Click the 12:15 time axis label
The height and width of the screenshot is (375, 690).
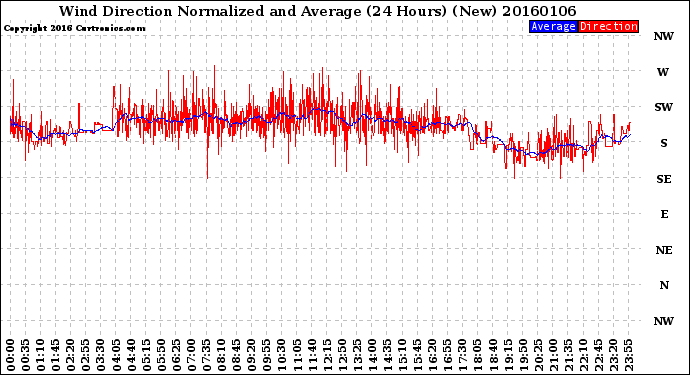click(x=327, y=355)
